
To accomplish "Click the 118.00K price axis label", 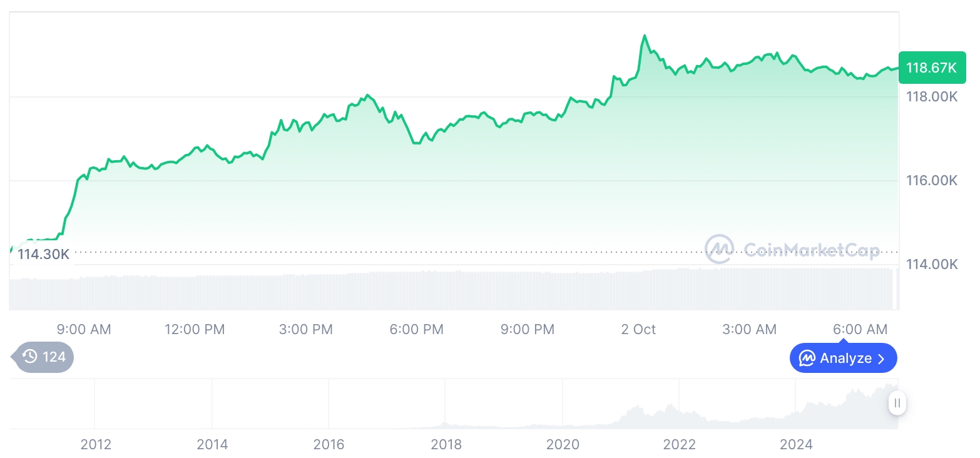I will [932, 97].
